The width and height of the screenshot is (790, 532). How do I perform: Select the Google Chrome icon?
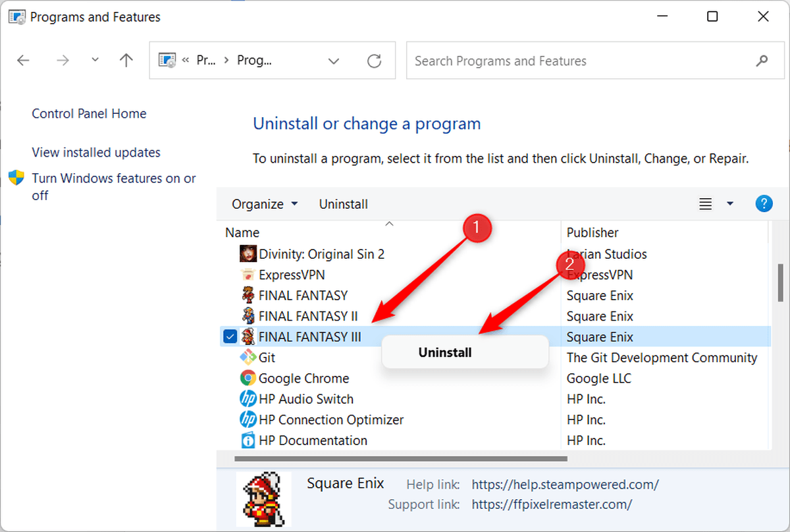(x=248, y=378)
